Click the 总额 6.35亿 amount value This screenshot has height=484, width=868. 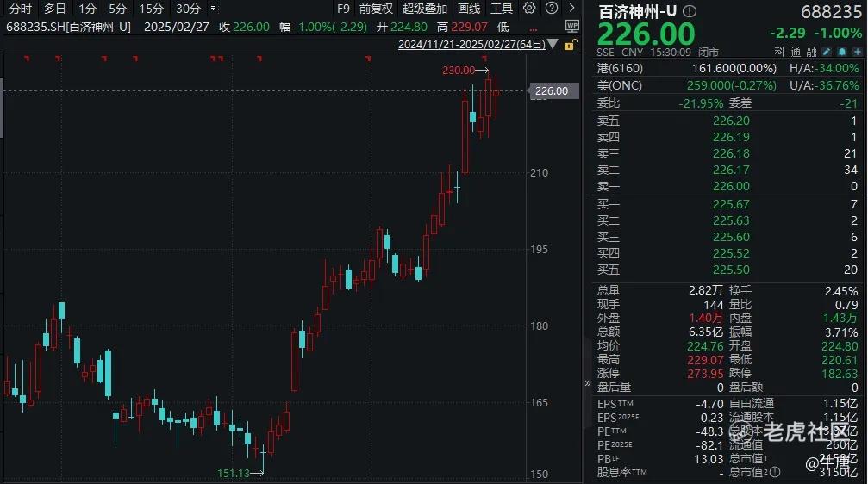coord(705,332)
